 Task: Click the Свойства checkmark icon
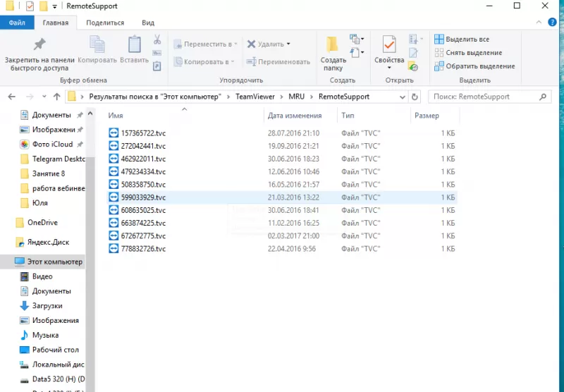(389, 44)
